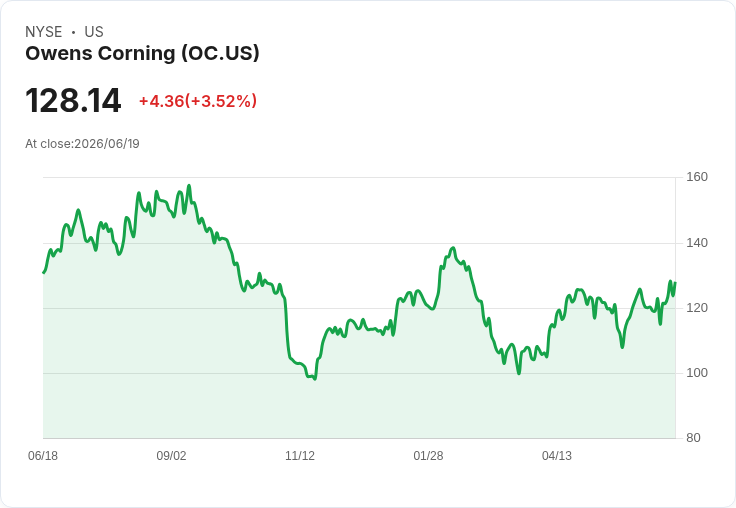736x508 pixels.
Task: Click the chart's lowest trough after 11/12
Action: 315,378
